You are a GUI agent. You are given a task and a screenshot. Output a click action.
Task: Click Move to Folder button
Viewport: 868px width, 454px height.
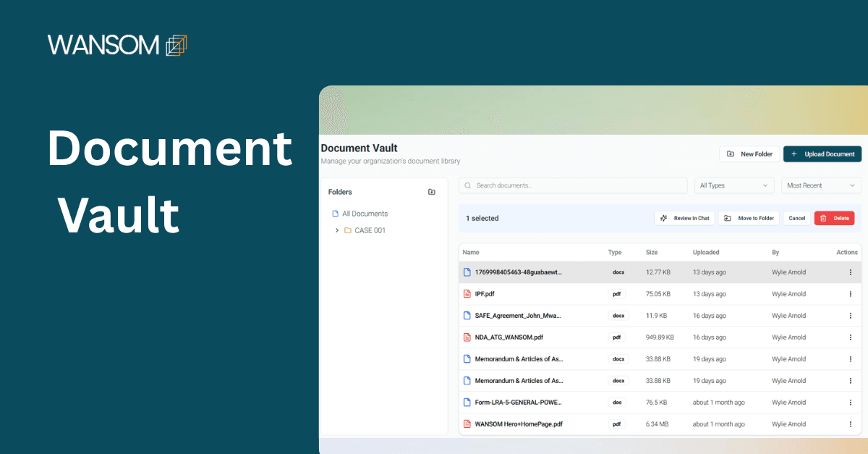(749, 218)
